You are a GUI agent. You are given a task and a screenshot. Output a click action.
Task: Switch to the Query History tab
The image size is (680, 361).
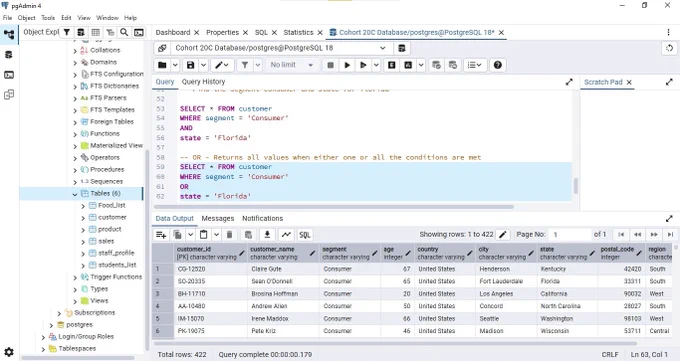tap(203, 82)
